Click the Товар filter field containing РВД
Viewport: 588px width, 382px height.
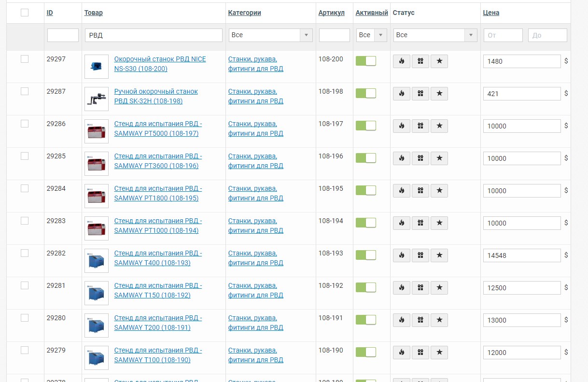point(154,35)
